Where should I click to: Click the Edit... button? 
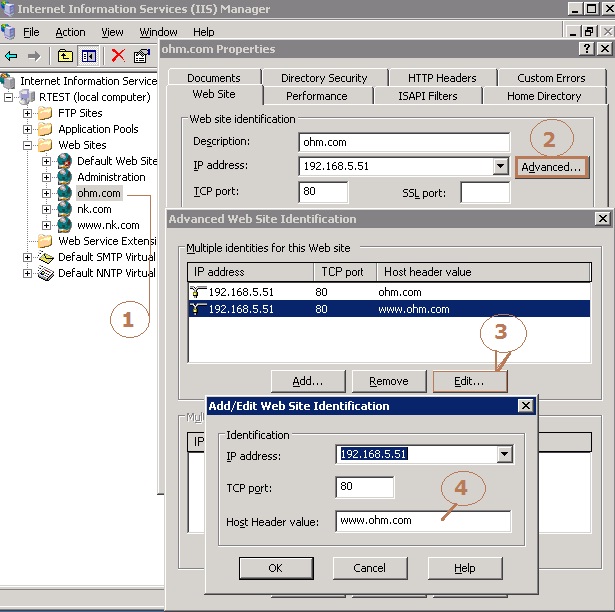click(469, 381)
